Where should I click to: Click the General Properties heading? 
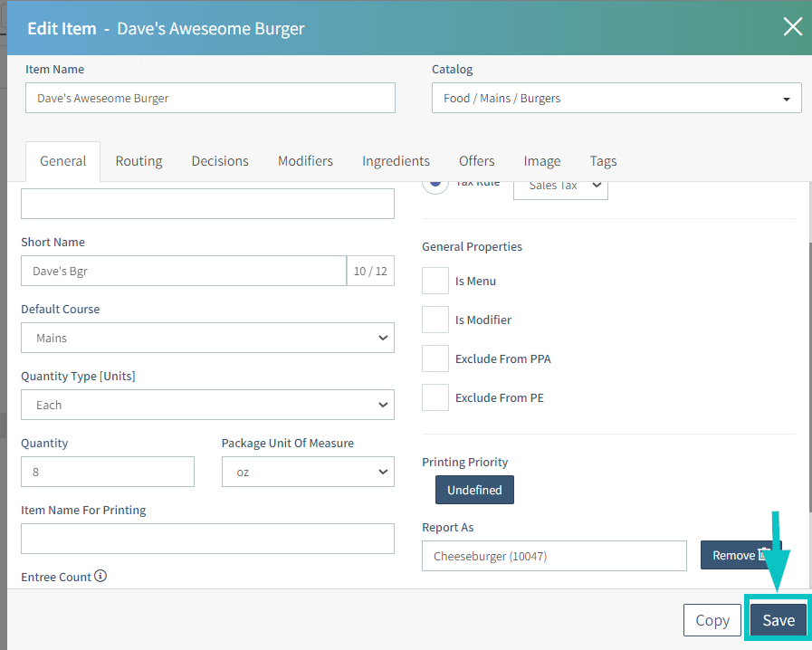pyautogui.click(x=472, y=246)
